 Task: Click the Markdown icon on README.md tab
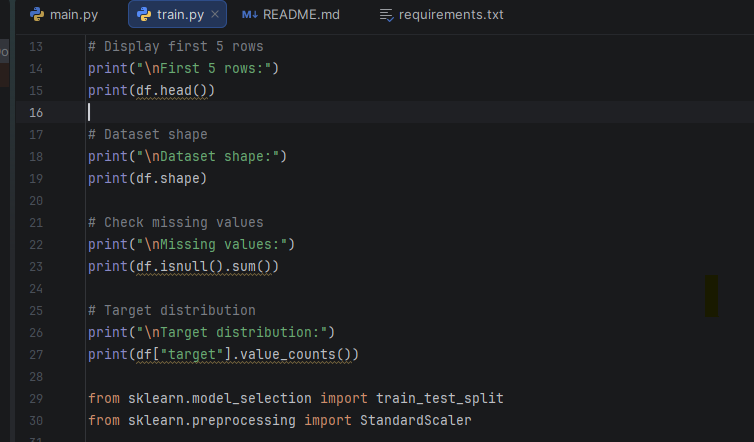coord(250,14)
